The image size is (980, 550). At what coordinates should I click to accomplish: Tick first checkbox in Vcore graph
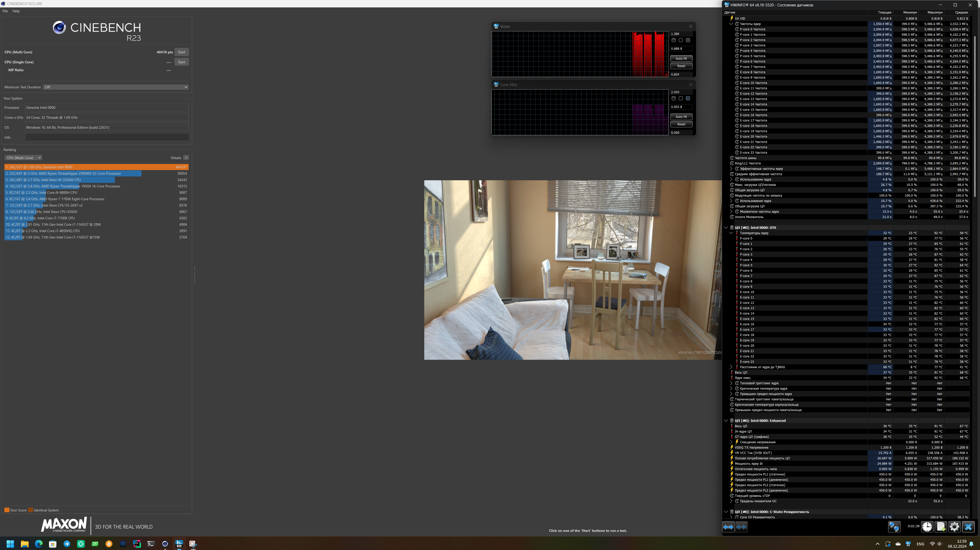coord(674,40)
